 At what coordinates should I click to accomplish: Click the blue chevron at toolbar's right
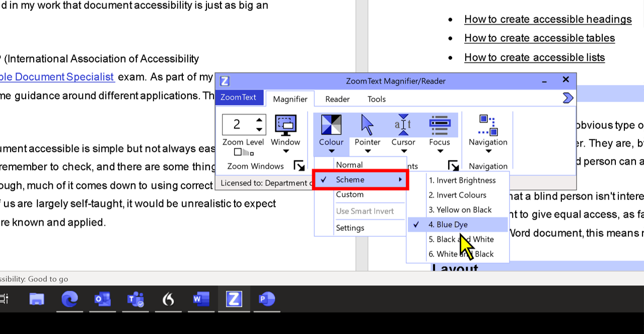(x=568, y=98)
